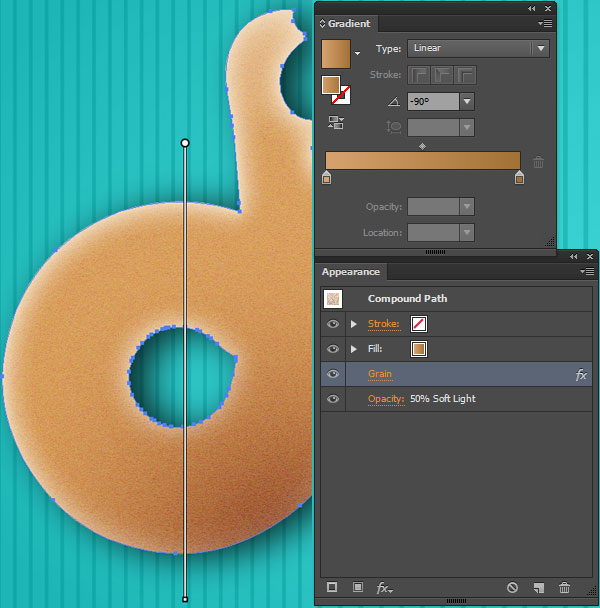Open the Gradient panel options menu
The image size is (600, 608).
tap(545, 23)
